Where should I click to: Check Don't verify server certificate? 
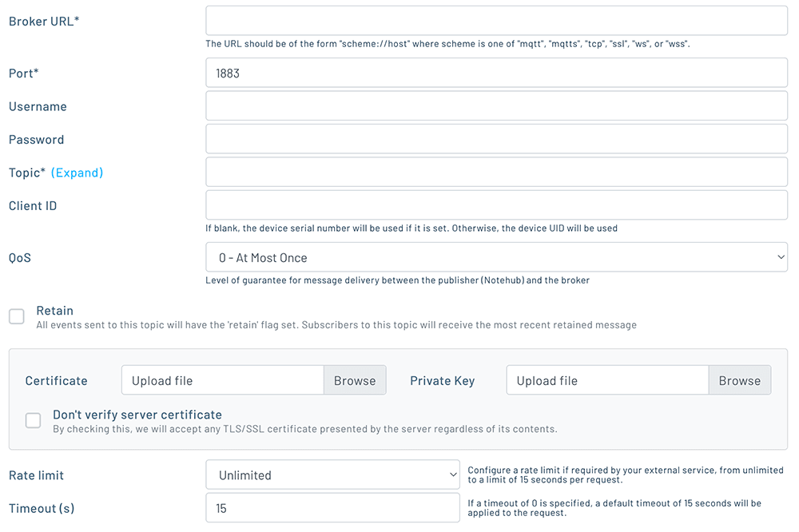click(x=33, y=420)
